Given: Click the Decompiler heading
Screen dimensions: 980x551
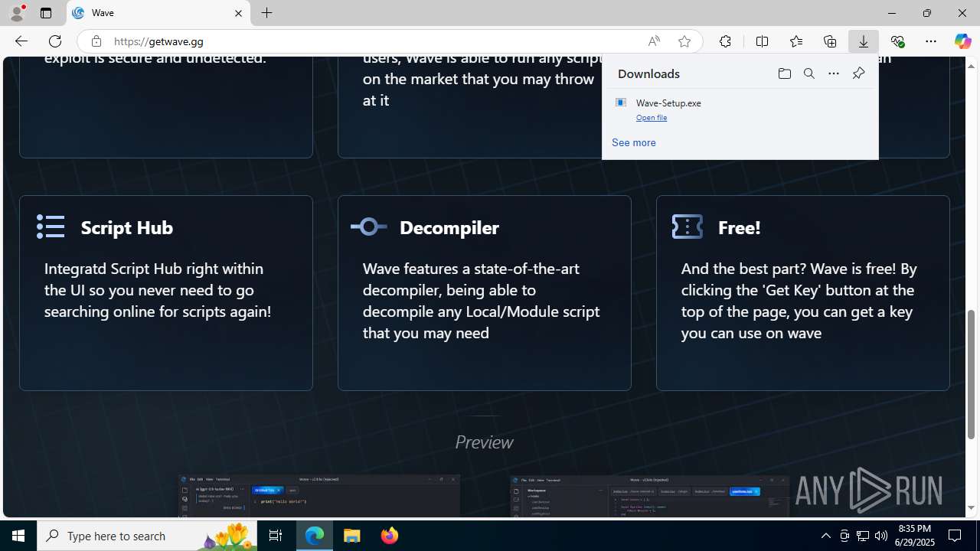Looking at the screenshot, I should pyautogui.click(x=449, y=227).
